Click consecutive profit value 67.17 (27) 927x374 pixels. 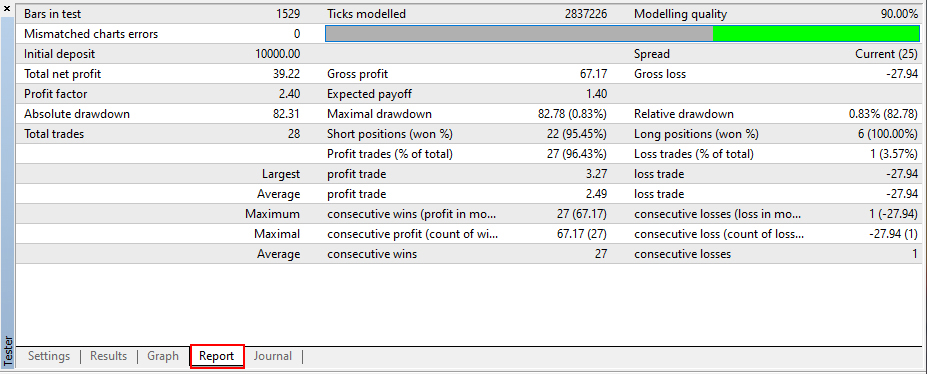583,234
